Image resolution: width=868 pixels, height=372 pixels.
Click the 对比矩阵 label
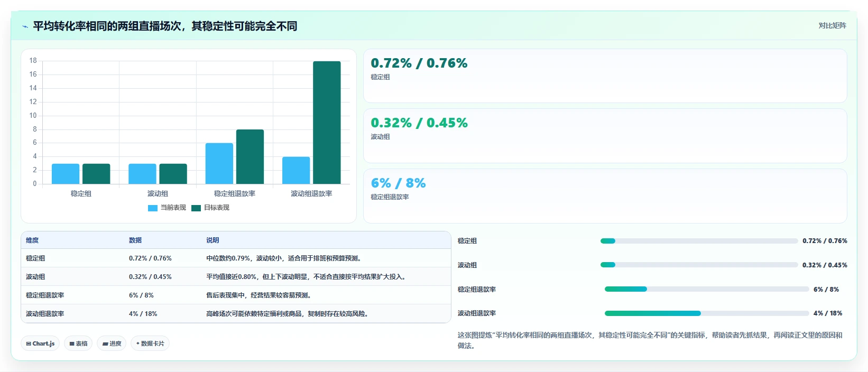[x=832, y=26]
